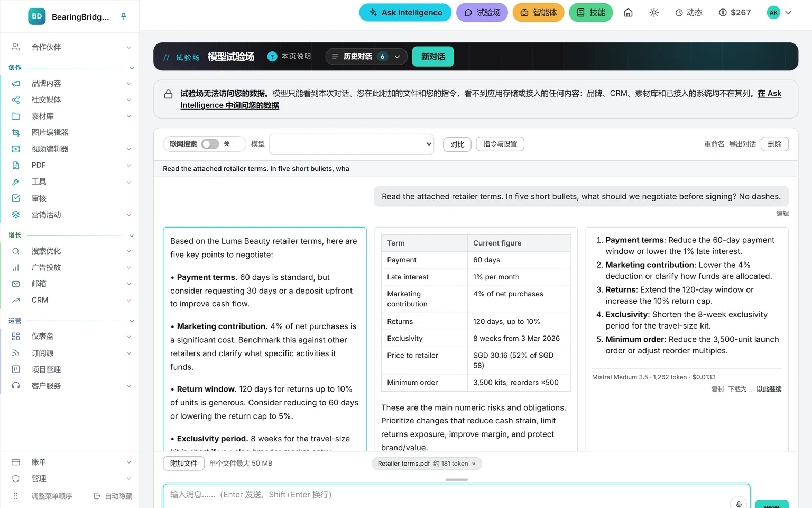Click the lock icon in data notice
Image resolution: width=812 pixels, height=508 pixels.
pos(168,94)
